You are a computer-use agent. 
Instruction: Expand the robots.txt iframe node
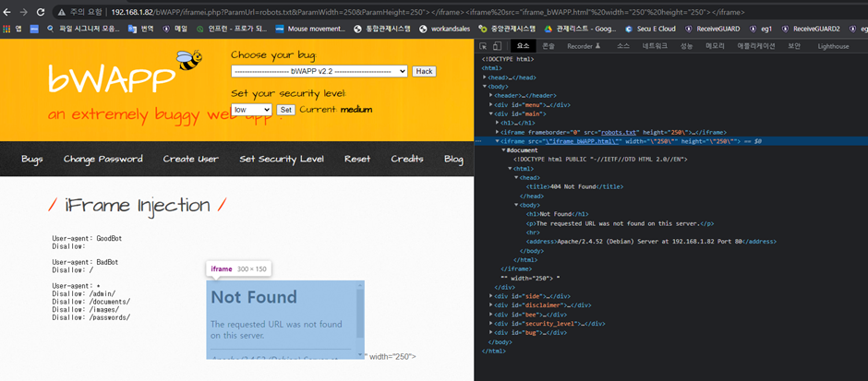(497, 132)
